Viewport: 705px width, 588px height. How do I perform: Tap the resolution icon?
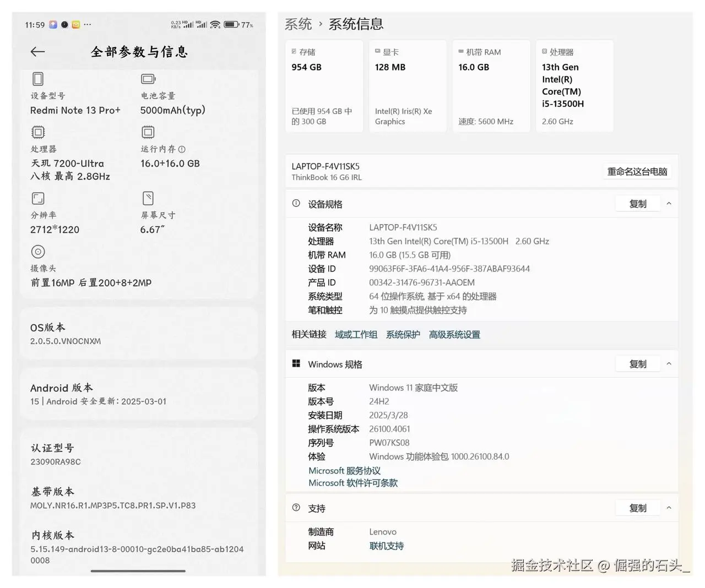(38, 198)
